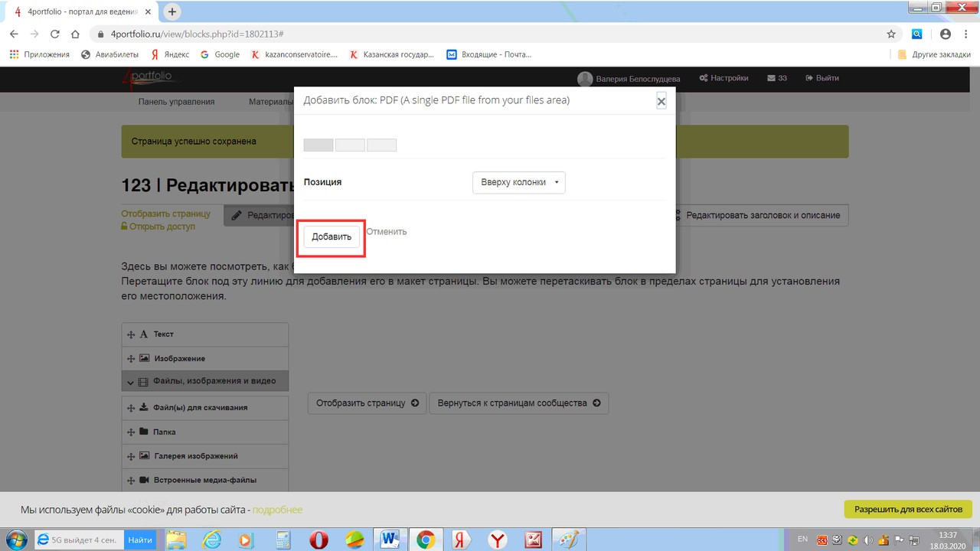
Task: Select the Текст block letter icon
Action: [x=143, y=334]
